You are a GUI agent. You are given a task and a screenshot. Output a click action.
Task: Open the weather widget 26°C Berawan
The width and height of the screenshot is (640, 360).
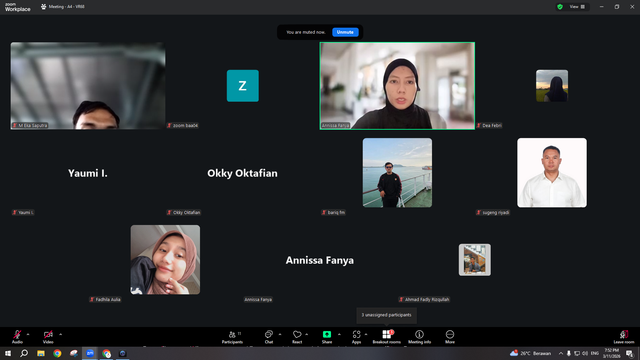[531, 353]
